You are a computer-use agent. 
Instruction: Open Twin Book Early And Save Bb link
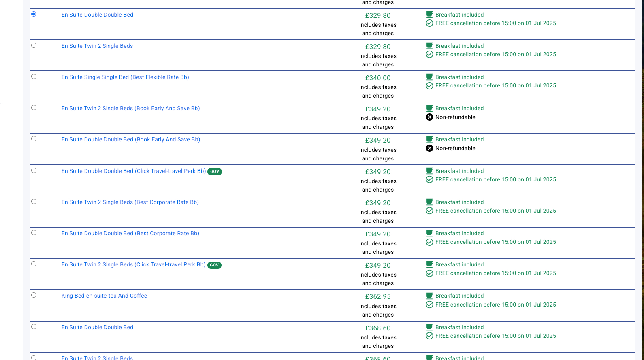(x=130, y=109)
